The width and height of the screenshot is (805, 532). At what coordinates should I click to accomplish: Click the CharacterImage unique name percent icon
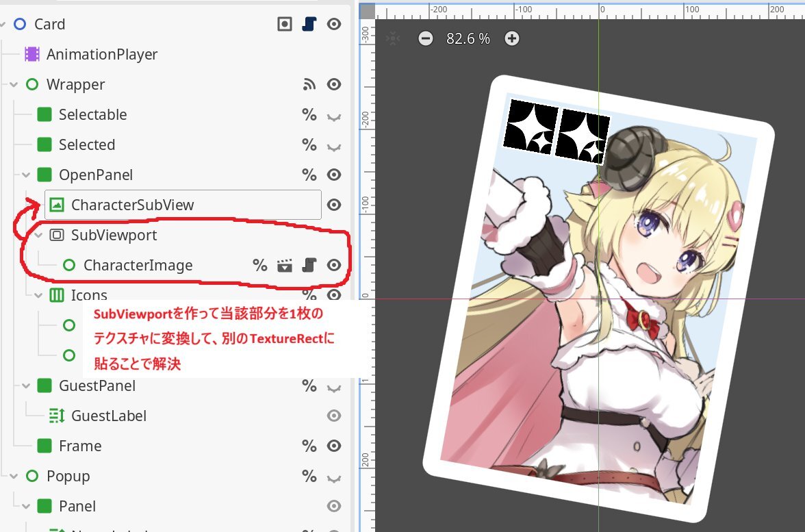(260, 266)
